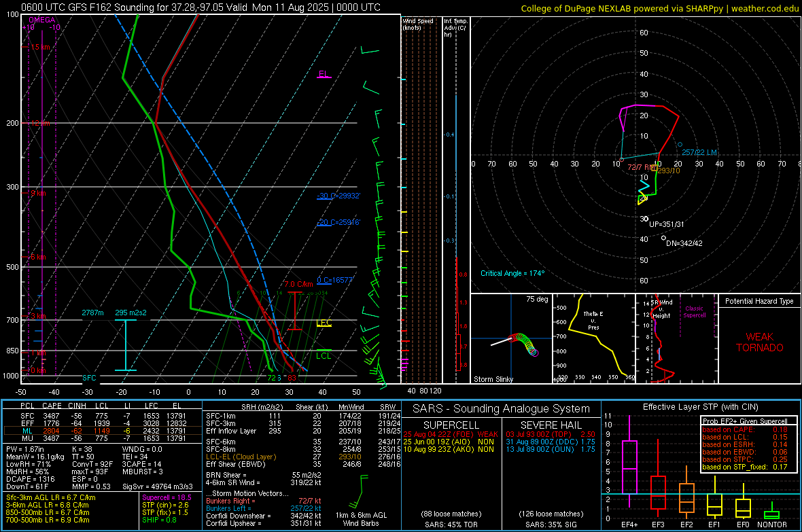Select the highlighted ML parcel row
This screenshot has width=802, height=532.
click(x=103, y=431)
